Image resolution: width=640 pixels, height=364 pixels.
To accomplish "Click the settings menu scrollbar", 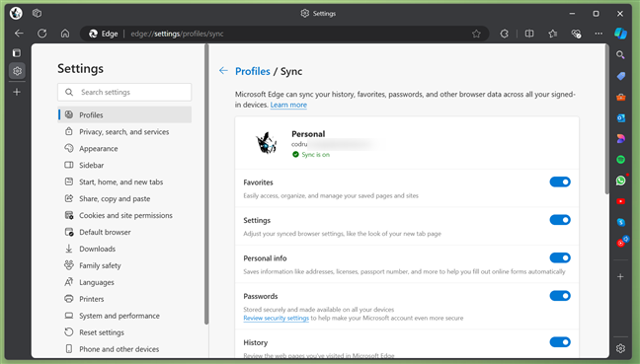I will 206,184.
